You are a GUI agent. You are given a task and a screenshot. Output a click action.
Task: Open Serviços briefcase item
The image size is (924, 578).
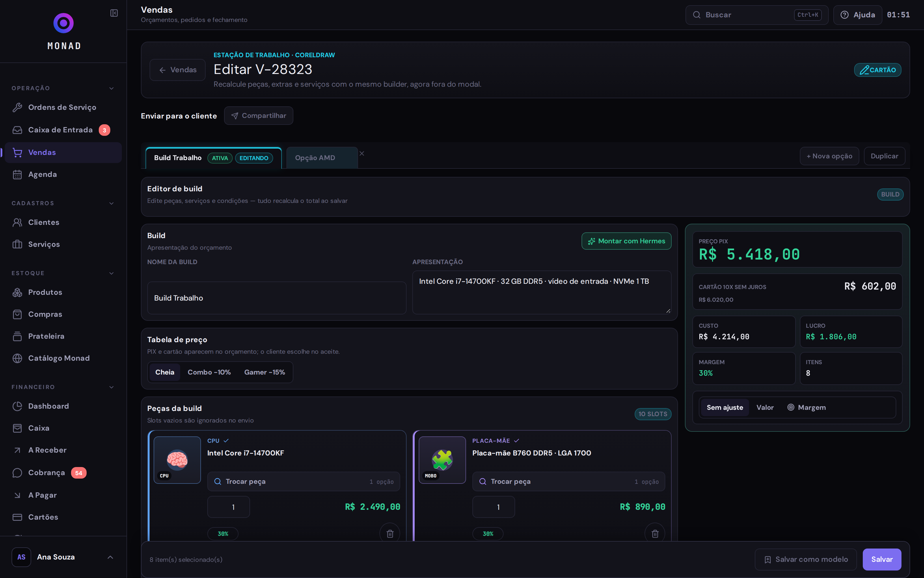(63, 244)
